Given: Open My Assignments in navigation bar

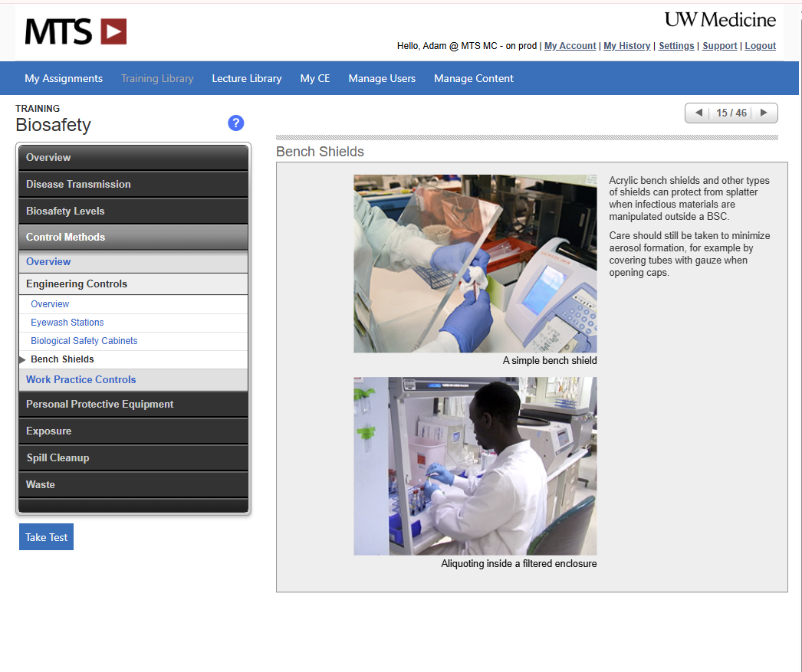Looking at the screenshot, I should tap(64, 78).
